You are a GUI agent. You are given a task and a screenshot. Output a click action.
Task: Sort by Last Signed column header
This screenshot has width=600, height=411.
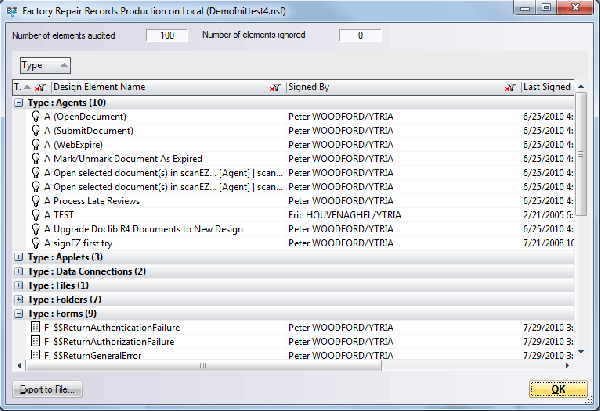[x=547, y=87]
